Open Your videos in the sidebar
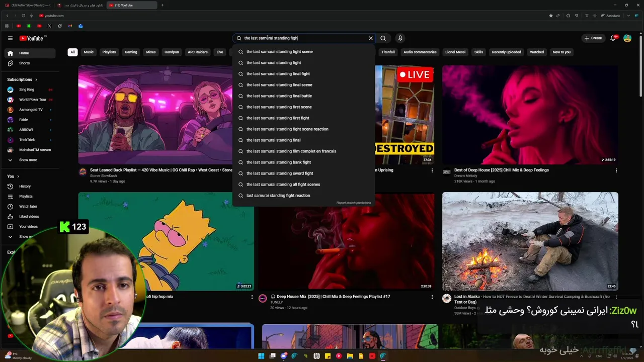Viewport: 644px width, 362px height. point(31,226)
